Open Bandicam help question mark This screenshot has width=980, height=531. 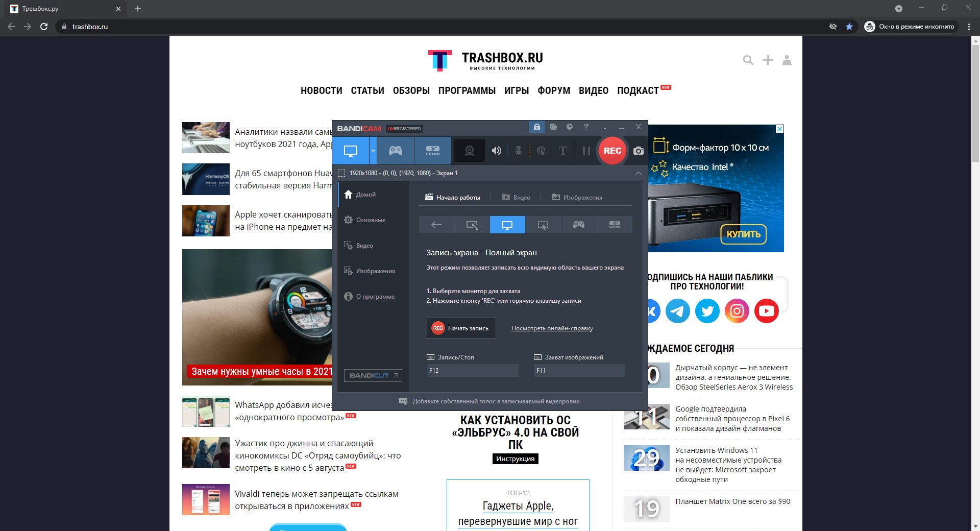[x=586, y=127]
